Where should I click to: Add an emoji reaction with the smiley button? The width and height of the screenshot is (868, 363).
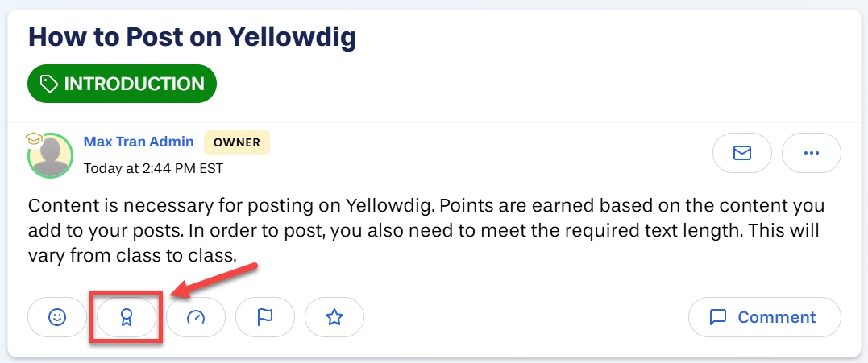[x=57, y=317]
